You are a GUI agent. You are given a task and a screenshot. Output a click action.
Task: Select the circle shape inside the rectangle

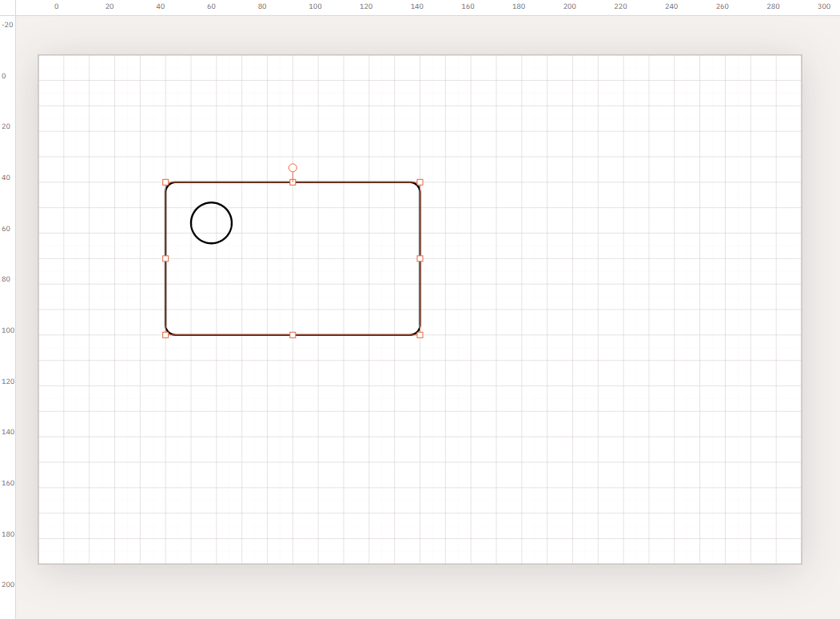(x=211, y=223)
